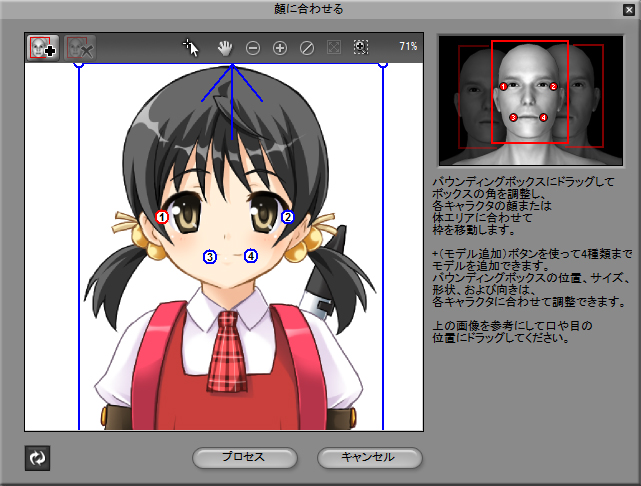Click the zoom to region icon
The height and width of the screenshot is (486, 641).
[x=361, y=47]
